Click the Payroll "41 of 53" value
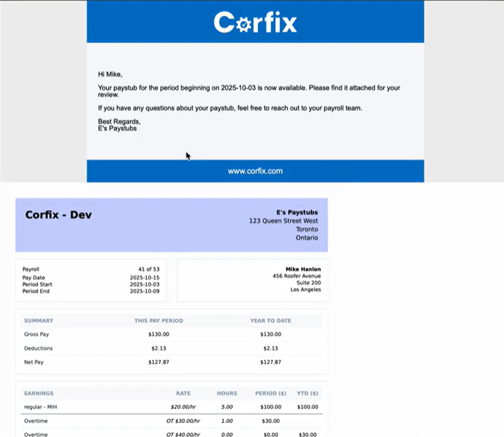The width and height of the screenshot is (504, 437). (x=148, y=269)
